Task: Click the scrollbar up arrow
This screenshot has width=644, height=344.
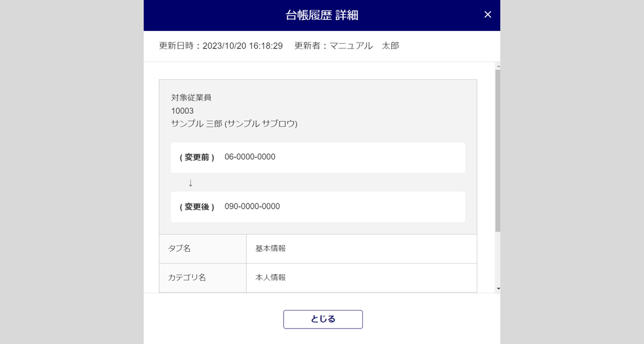Action: (x=498, y=67)
